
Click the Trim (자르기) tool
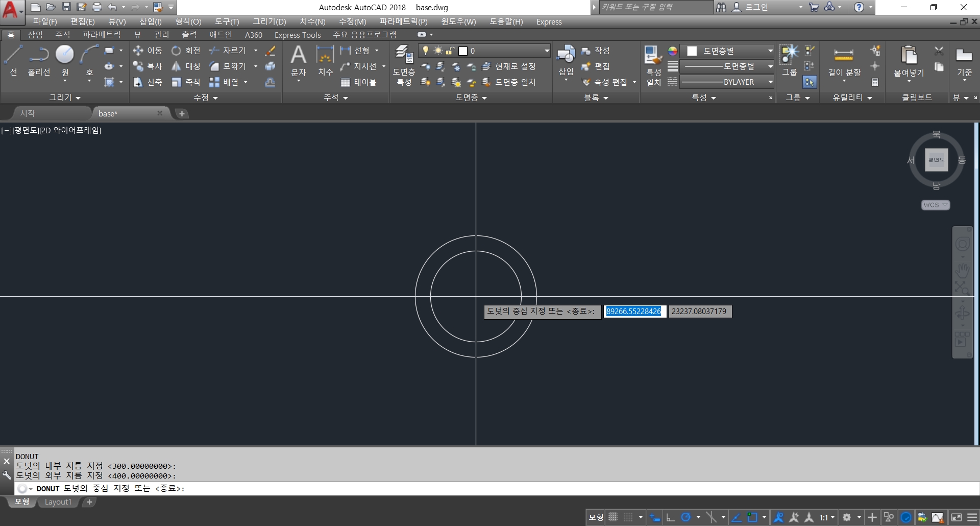228,51
